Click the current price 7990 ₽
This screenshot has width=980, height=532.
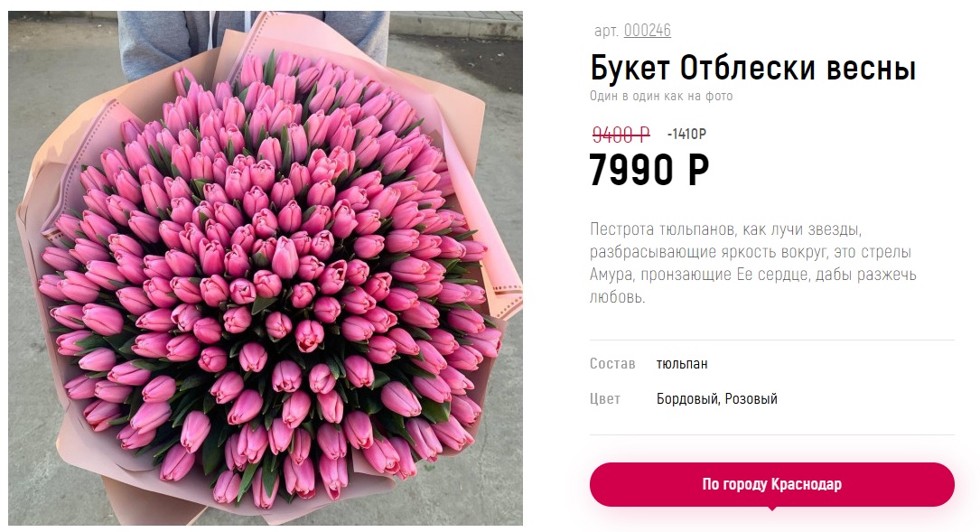649,170
